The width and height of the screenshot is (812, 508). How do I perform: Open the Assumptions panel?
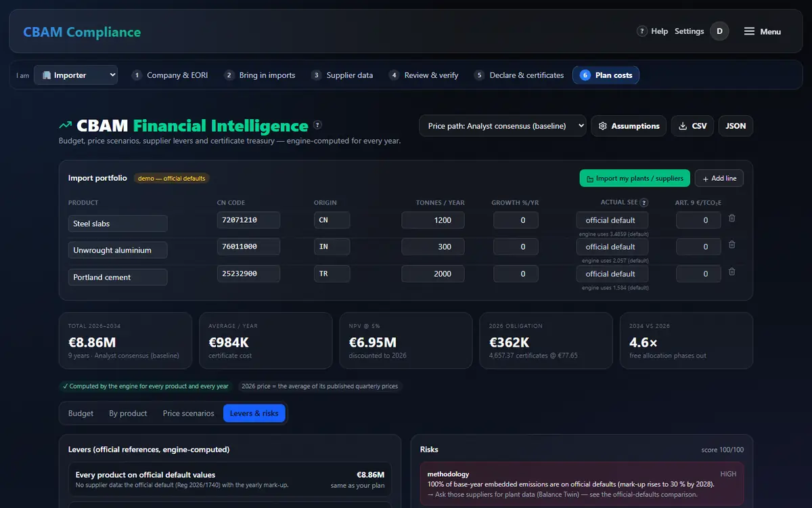629,126
